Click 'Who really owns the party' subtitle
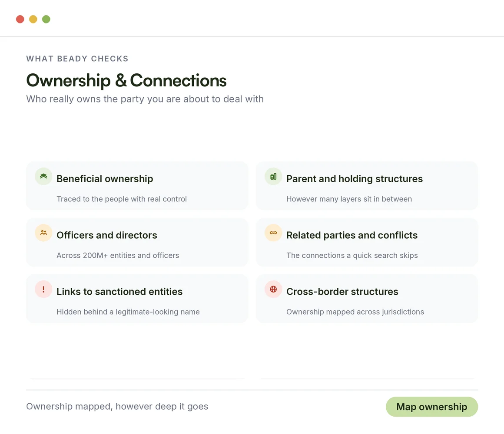 tap(145, 99)
